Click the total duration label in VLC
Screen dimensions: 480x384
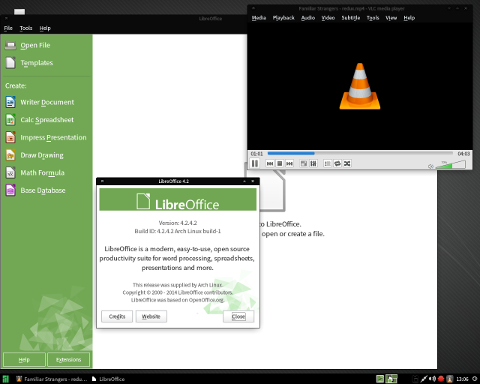[464, 154]
